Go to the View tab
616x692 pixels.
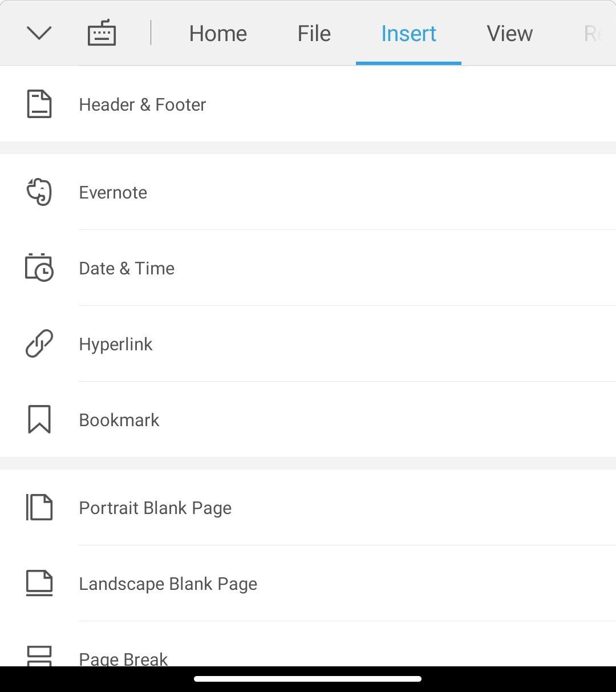(509, 34)
